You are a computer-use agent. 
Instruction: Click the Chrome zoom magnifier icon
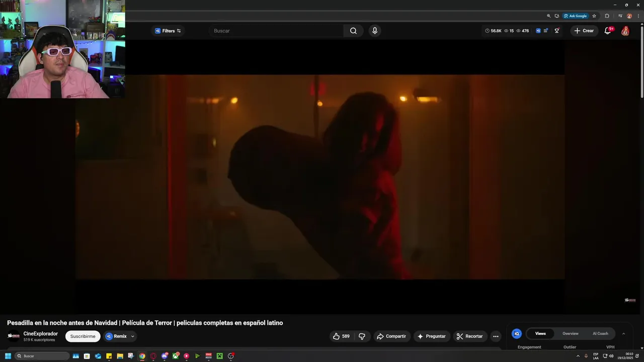(549, 16)
